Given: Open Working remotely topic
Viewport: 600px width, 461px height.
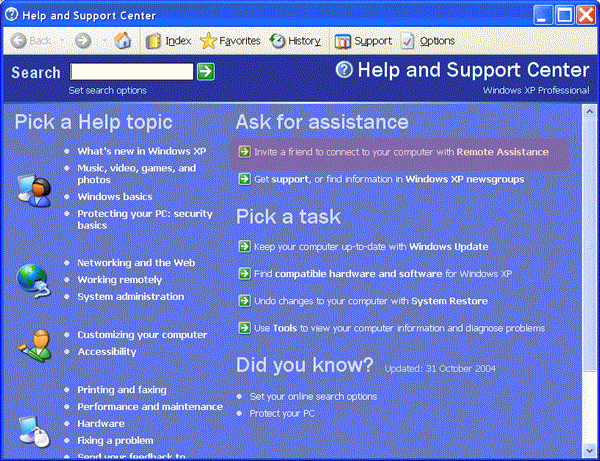Looking at the screenshot, I should point(120,280).
